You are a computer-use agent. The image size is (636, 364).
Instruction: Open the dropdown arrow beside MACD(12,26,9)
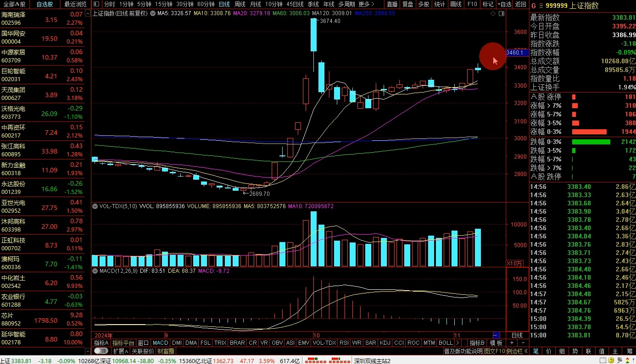(95, 271)
